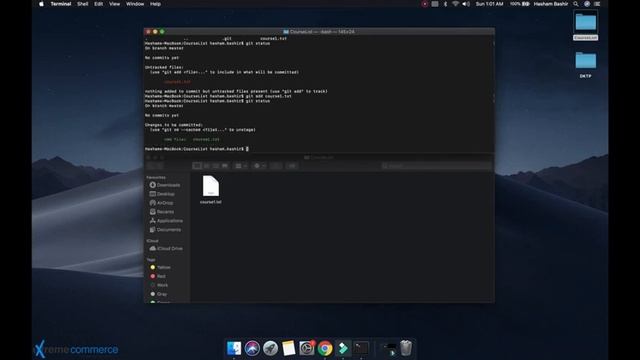This screenshot has height=360, width=640.
Task: Open System Preferences from the Dock
Action: click(307, 348)
